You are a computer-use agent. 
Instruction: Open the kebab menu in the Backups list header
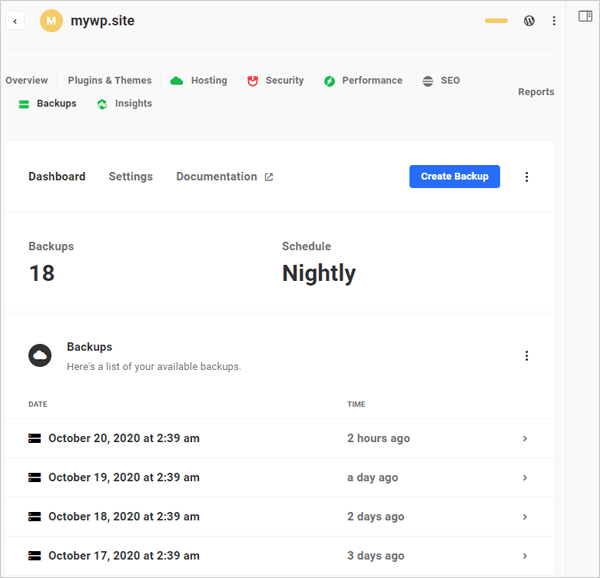click(x=527, y=356)
